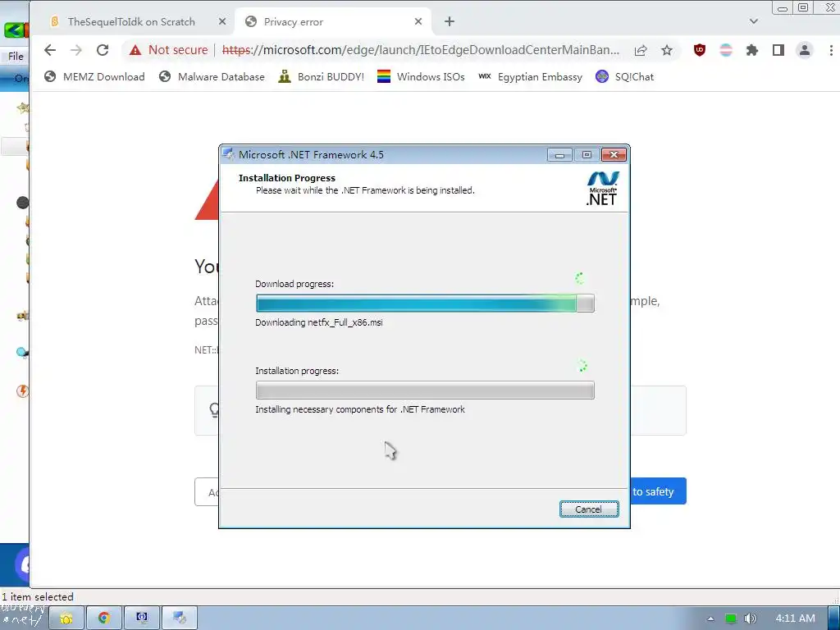Click the '1 item selected' status bar text
The image size is (840, 630).
click(x=38, y=597)
